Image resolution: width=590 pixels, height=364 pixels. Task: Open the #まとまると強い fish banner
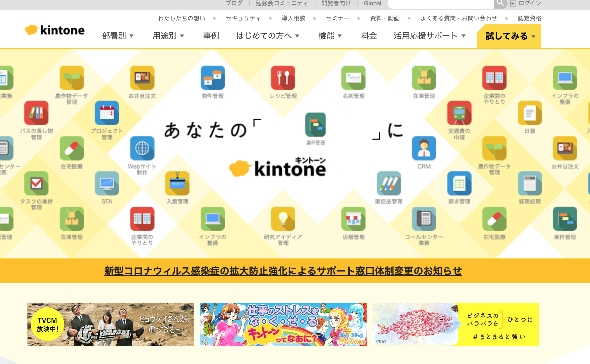(455, 324)
